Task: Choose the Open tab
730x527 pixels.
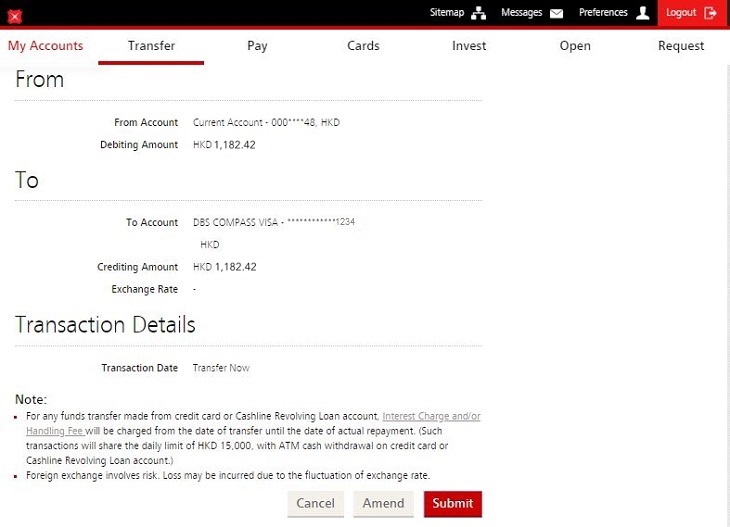Action: (x=575, y=46)
